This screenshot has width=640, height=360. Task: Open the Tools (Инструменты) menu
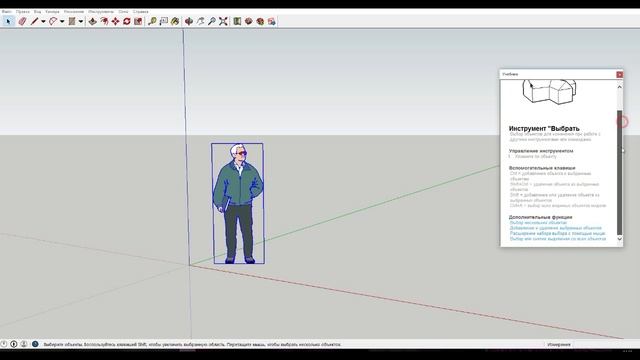(101, 12)
